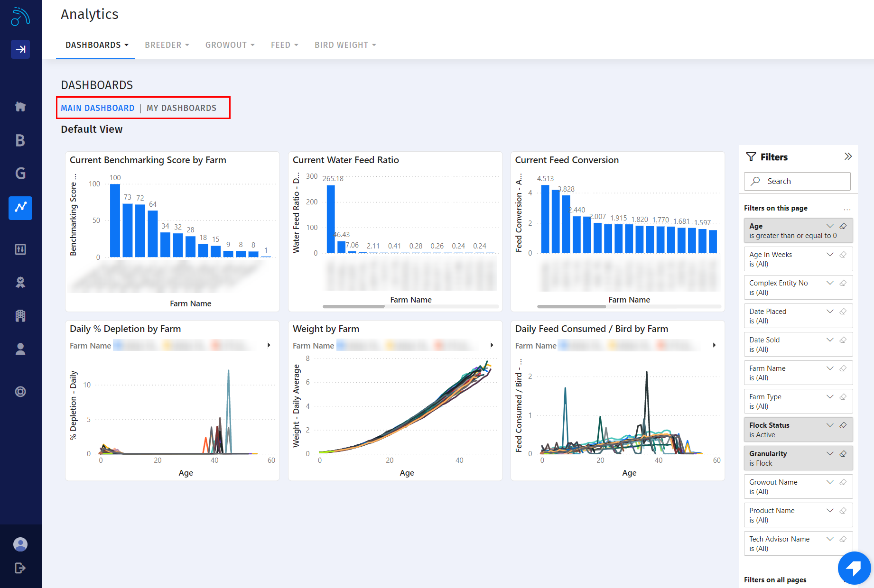Expand the Date Sold filter
Viewport: 874px width, 588px height.
click(830, 340)
